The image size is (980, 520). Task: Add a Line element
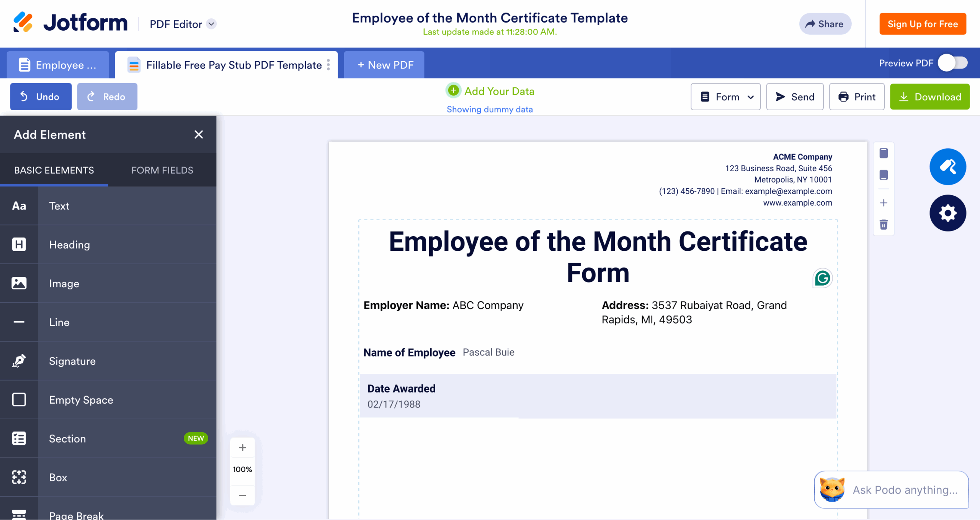[108, 322]
